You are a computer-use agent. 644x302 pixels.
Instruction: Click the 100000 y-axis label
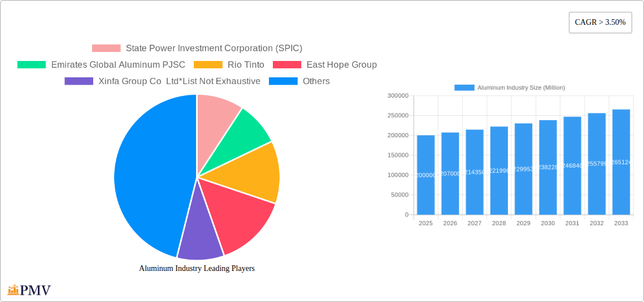pos(398,175)
